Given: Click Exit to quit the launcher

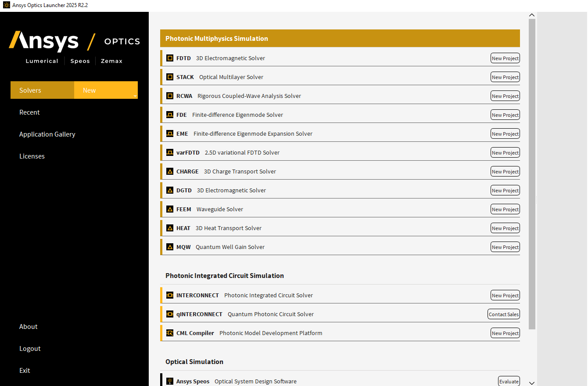Looking at the screenshot, I should [25, 371].
